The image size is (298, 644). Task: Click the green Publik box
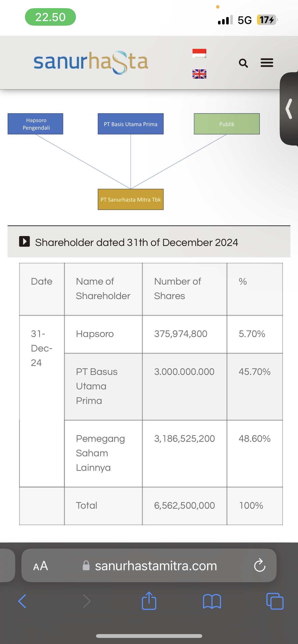pos(227,124)
